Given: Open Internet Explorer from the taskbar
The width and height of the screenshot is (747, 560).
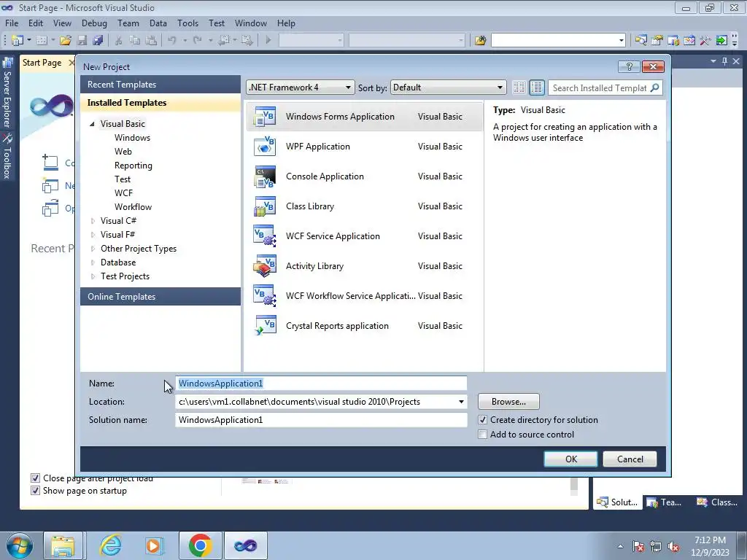Looking at the screenshot, I should 111,545.
